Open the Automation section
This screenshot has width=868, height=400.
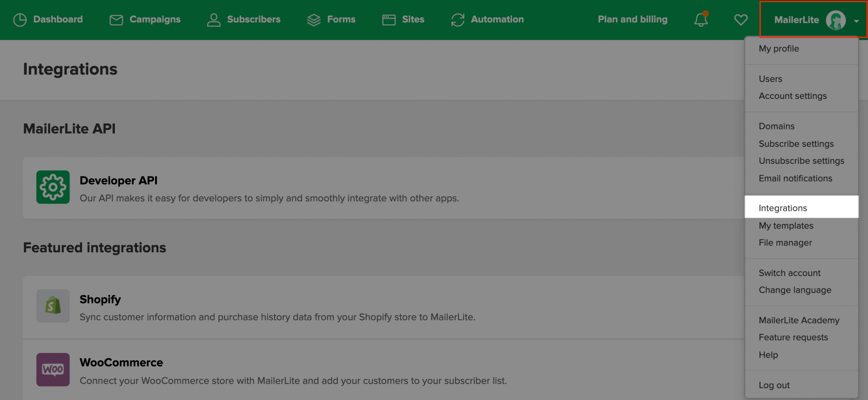coord(498,20)
